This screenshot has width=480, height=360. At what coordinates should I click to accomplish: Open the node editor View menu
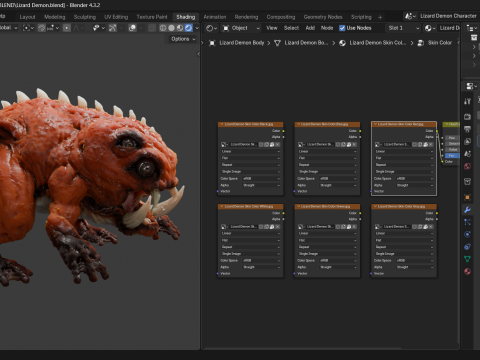click(272, 28)
